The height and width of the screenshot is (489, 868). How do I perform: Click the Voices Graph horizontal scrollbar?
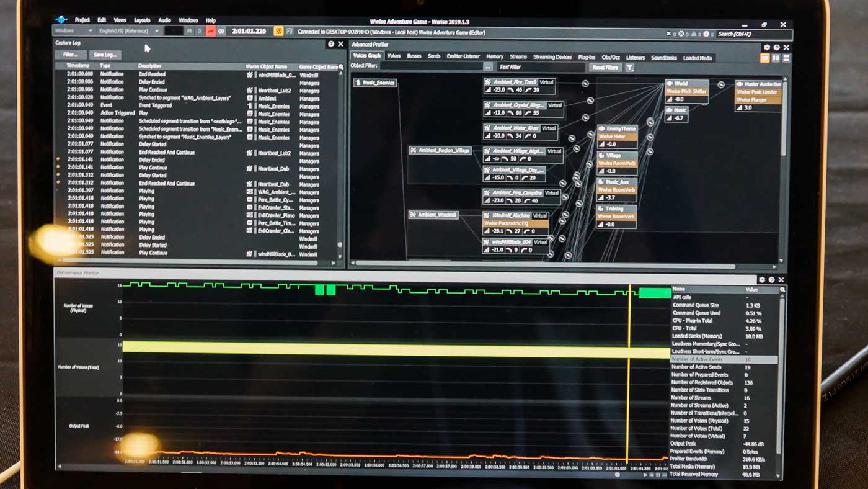click(x=546, y=264)
